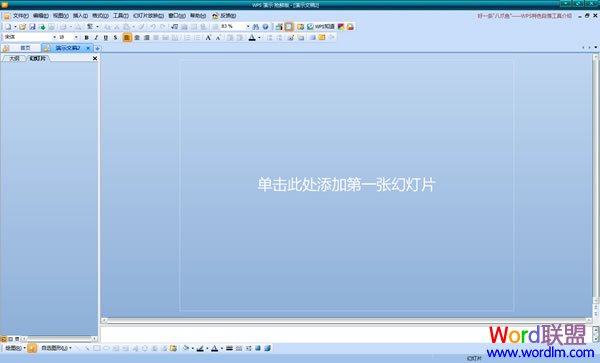Click the blue Help question-mark icon

coord(265,26)
